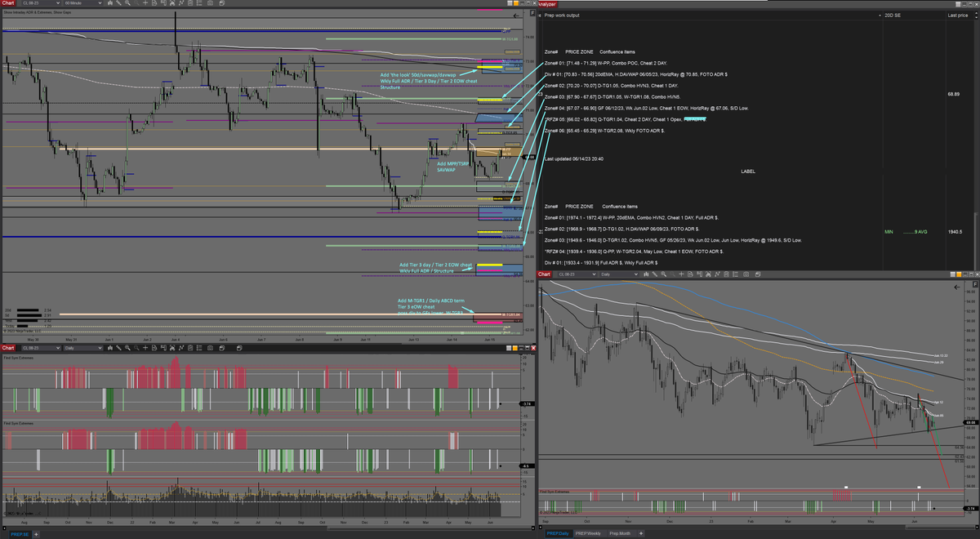980x539 pixels.
Task: Toggle gray instrument link on right Daily chart
Action: point(953,274)
